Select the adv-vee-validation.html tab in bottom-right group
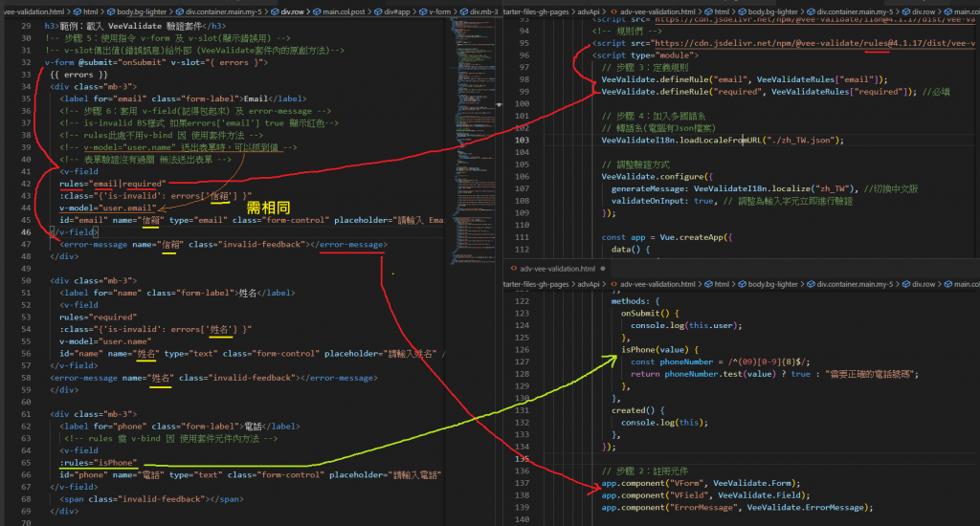980x526 pixels. [557, 269]
